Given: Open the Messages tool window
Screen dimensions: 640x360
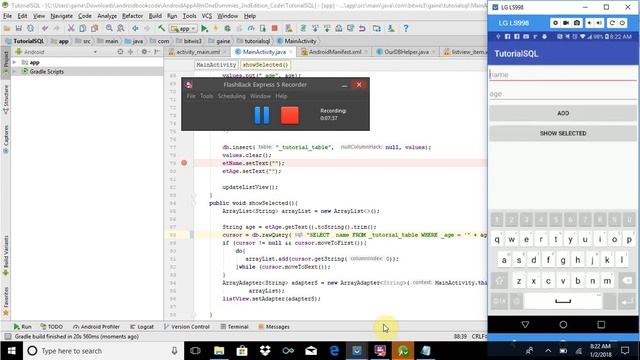Looking at the screenshot, I should pyautogui.click(x=274, y=327).
